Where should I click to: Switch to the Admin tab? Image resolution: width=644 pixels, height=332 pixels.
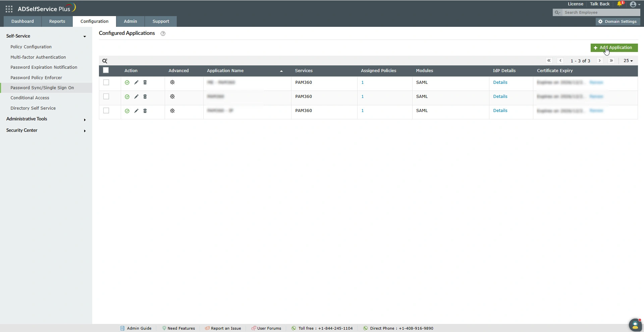(130, 21)
